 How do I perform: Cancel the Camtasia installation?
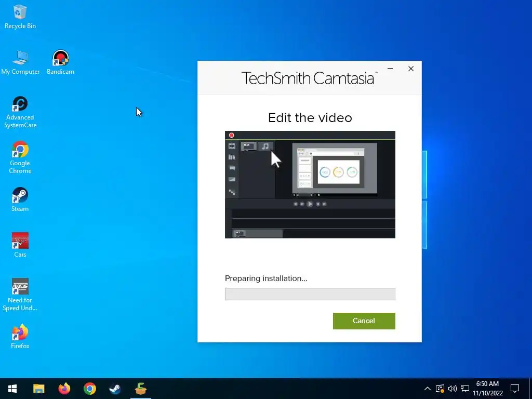pyautogui.click(x=364, y=321)
